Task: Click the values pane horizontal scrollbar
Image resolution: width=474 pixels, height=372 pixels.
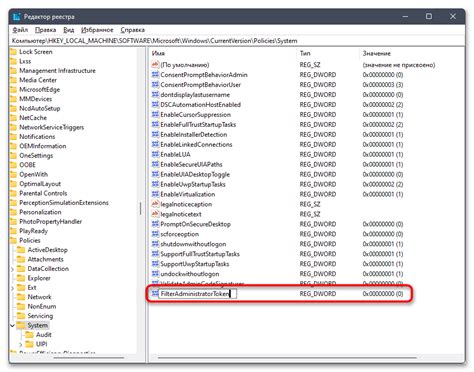Action: (x=287, y=358)
